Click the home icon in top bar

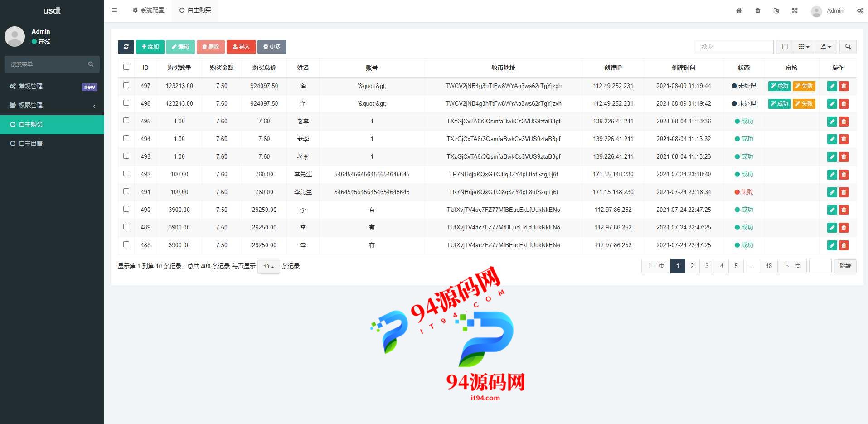click(739, 10)
